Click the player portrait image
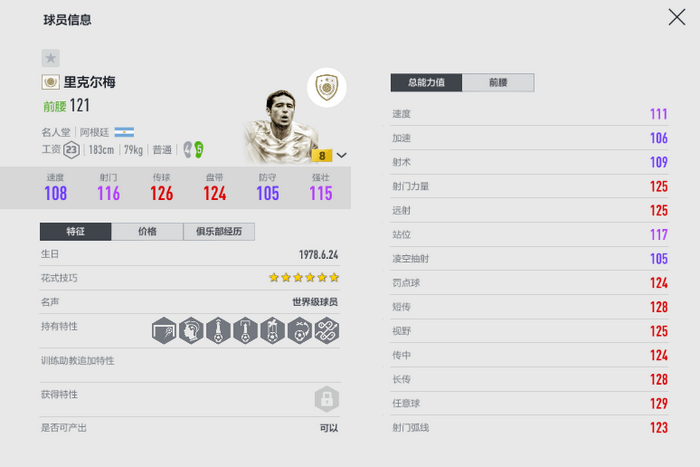 tap(280, 126)
